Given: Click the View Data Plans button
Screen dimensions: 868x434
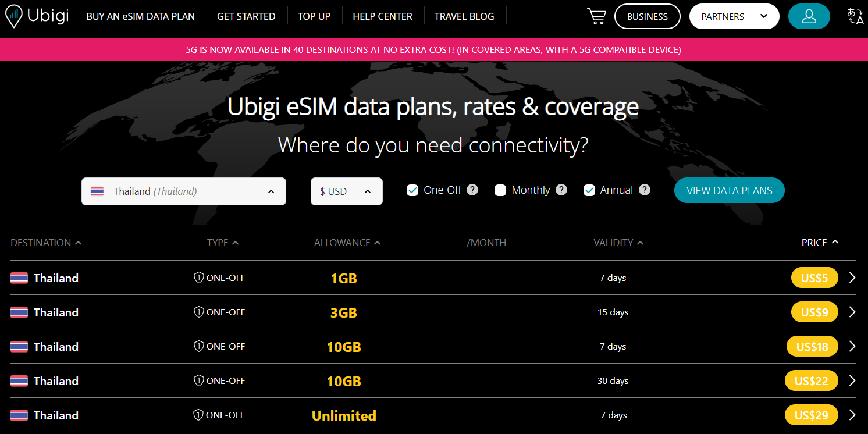Looking at the screenshot, I should click(730, 190).
